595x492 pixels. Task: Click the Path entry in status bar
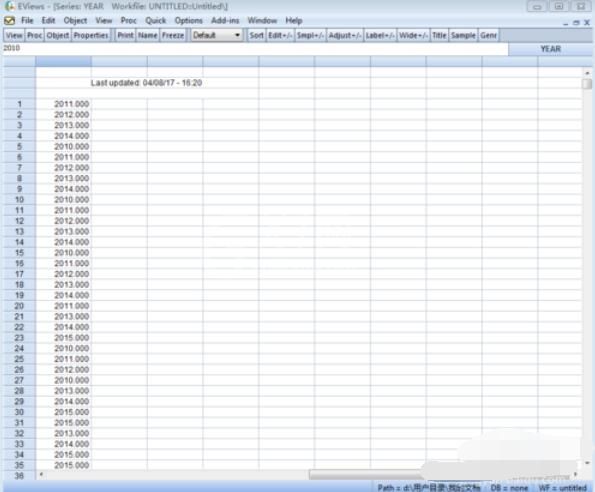tap(429, 487)
